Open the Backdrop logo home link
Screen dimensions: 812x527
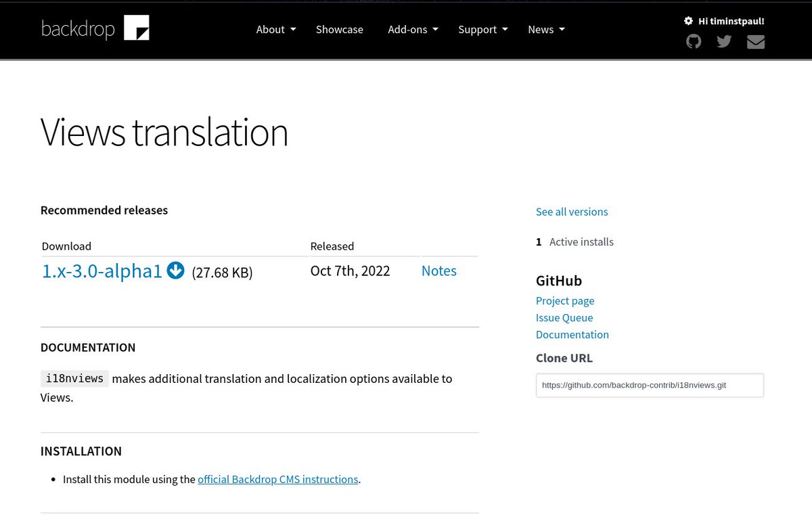coord(95,28)
